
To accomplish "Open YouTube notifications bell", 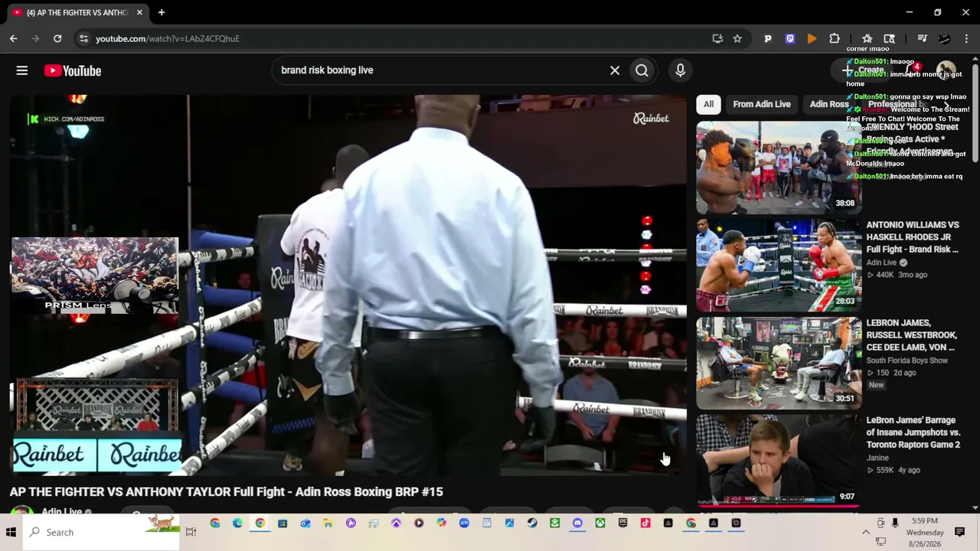I will point(912,70).
